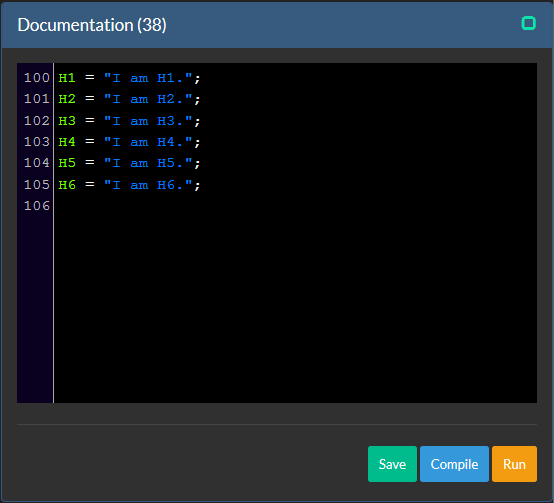Select line number 104 in the gutter

coord(37,163)
